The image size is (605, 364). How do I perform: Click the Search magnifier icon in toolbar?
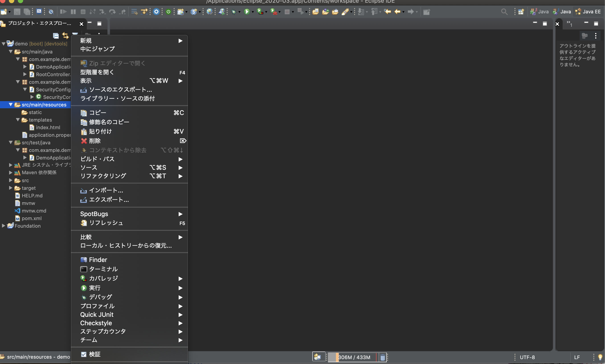[504, 12]
